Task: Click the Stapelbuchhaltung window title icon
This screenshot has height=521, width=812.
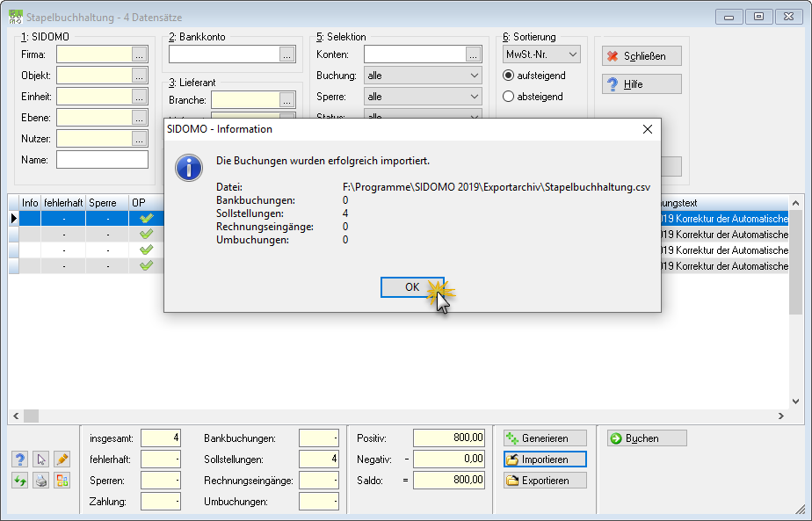Action: (x=16, y=17)
